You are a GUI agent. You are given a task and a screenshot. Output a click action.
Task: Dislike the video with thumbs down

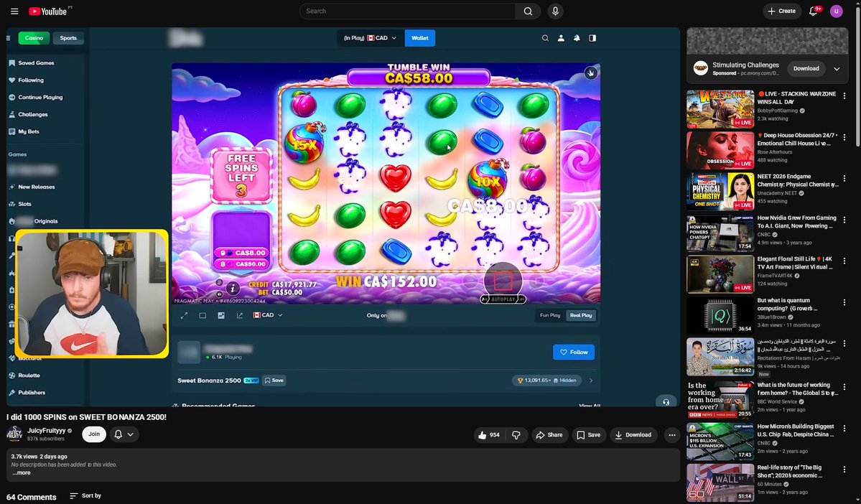tap(516, 435)
